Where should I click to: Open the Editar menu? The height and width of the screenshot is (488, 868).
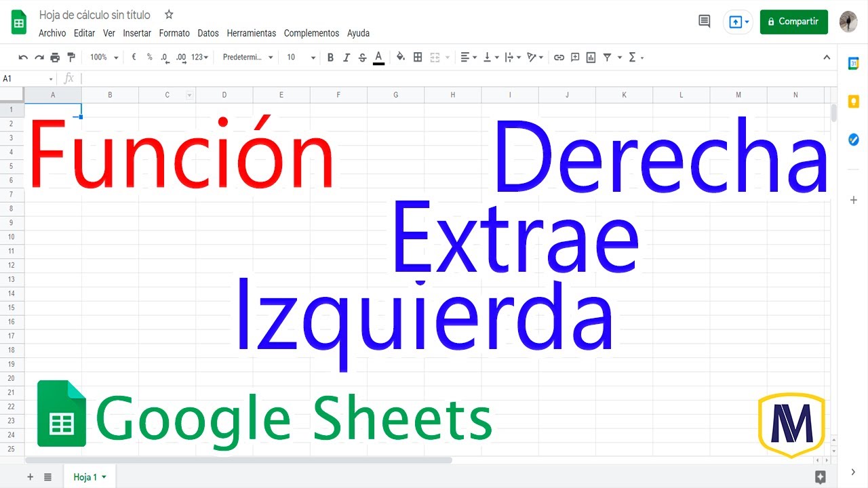click(x=85, y=33)
